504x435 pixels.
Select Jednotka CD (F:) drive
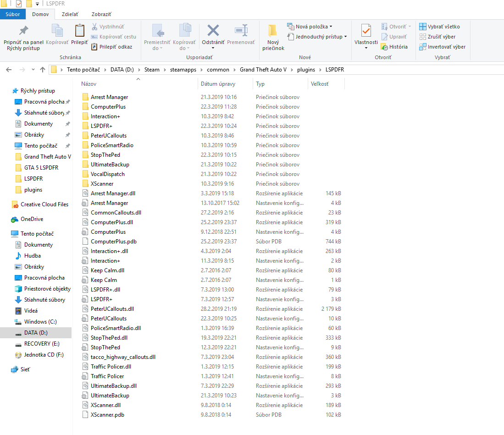click(x=44, y=355)
